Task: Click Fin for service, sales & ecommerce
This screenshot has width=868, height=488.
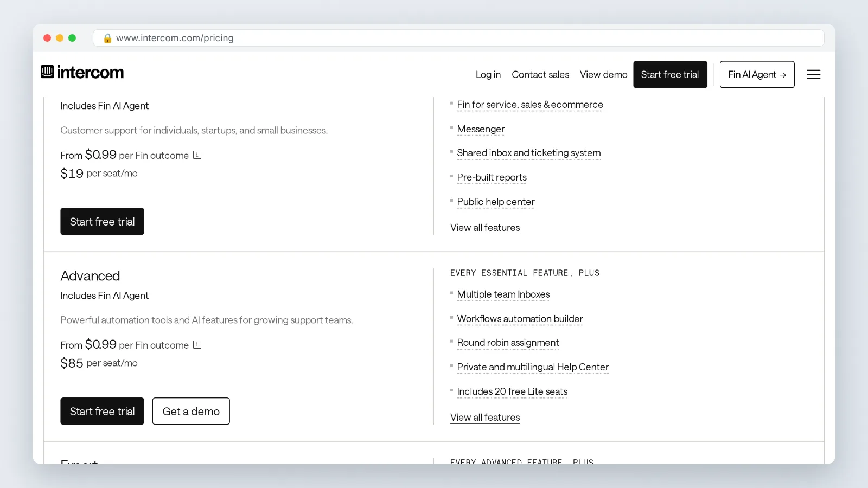Action: tap(530, 105)
